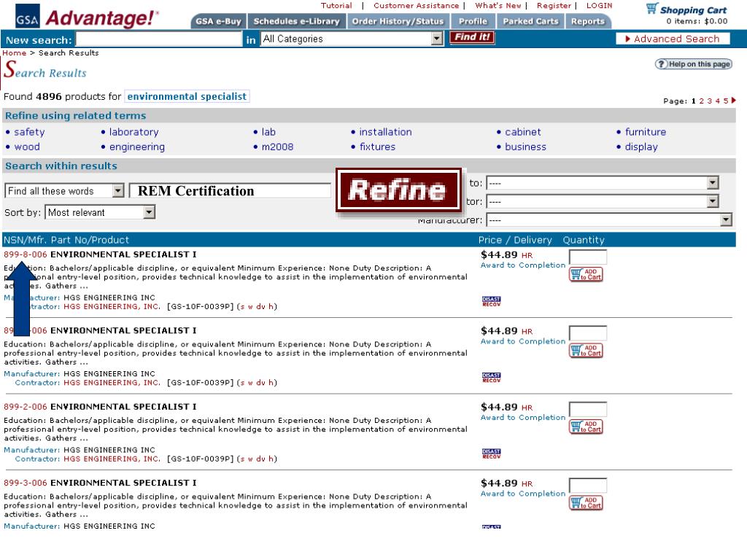Open the Profile tab
This screenshot has width=747, height=560.
473,21
